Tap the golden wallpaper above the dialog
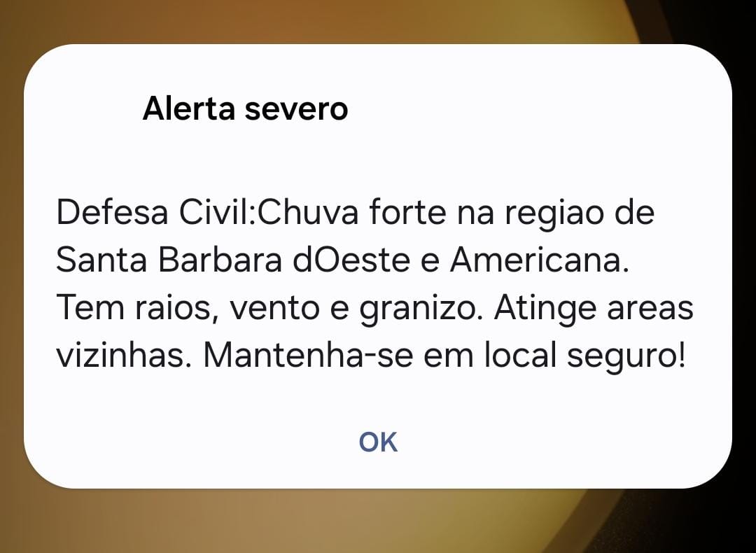756x553 pixels. pyautogui.click(x=337, y=22)
